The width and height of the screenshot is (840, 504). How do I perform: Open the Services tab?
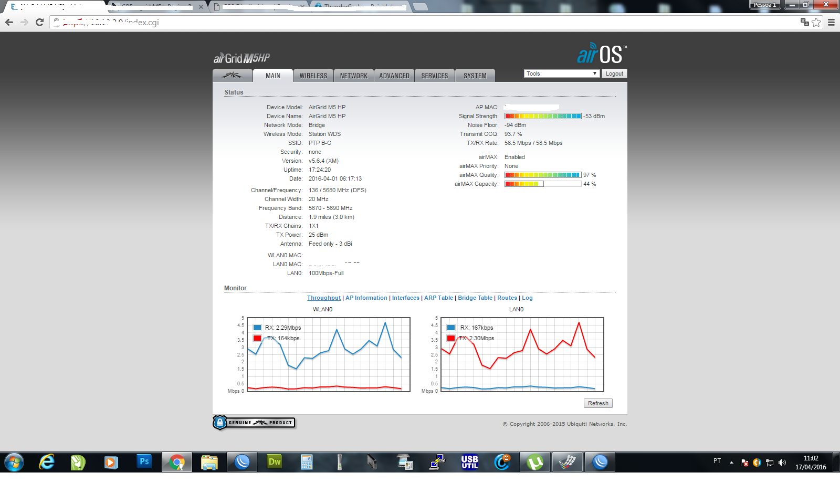435,76
